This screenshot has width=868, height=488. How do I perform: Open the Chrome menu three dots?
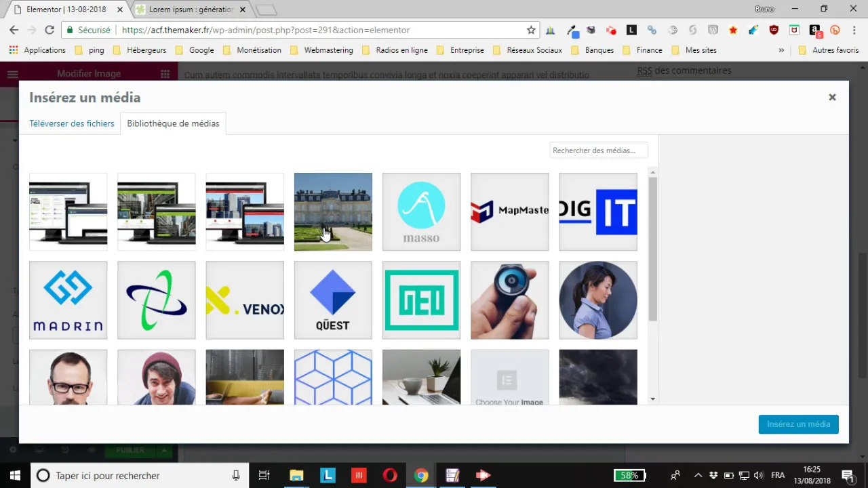click(854, 30)
